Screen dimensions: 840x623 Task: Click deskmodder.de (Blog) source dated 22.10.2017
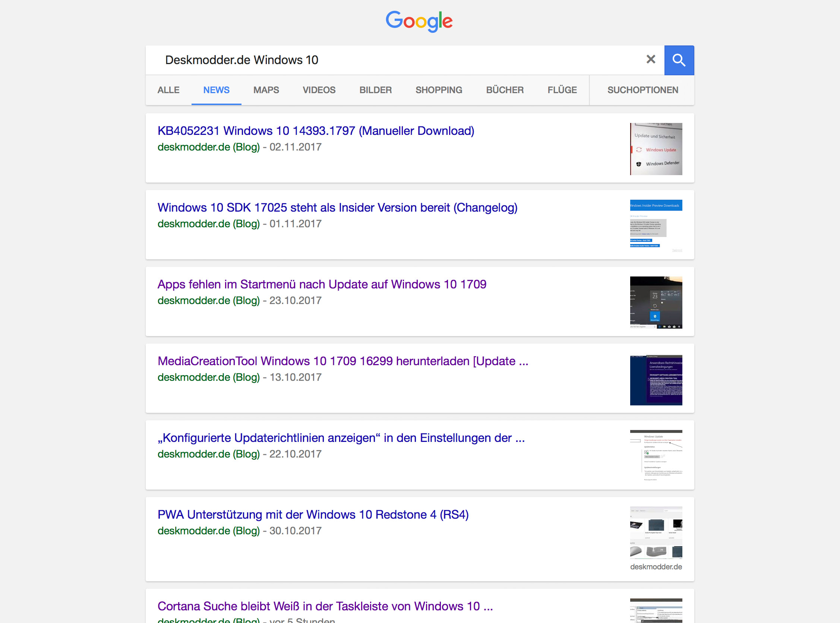click(209, 454)
